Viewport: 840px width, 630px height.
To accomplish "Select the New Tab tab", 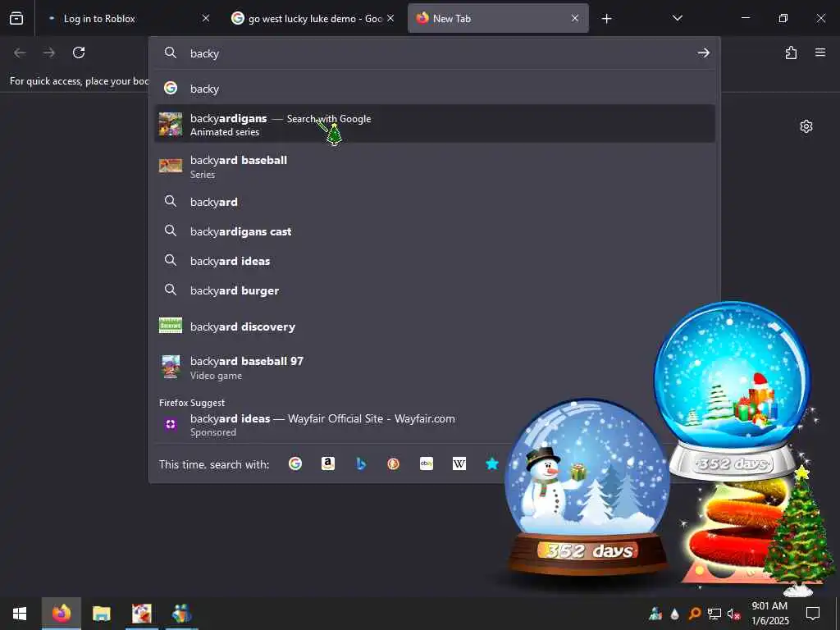I will 498,19.
